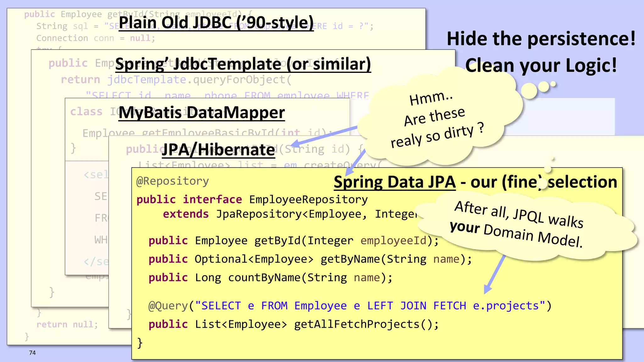This screenshot has width=644, height=362.
Task: Click the 'MyBatis DataMapper' heading
Action: (x=202, y=112)
